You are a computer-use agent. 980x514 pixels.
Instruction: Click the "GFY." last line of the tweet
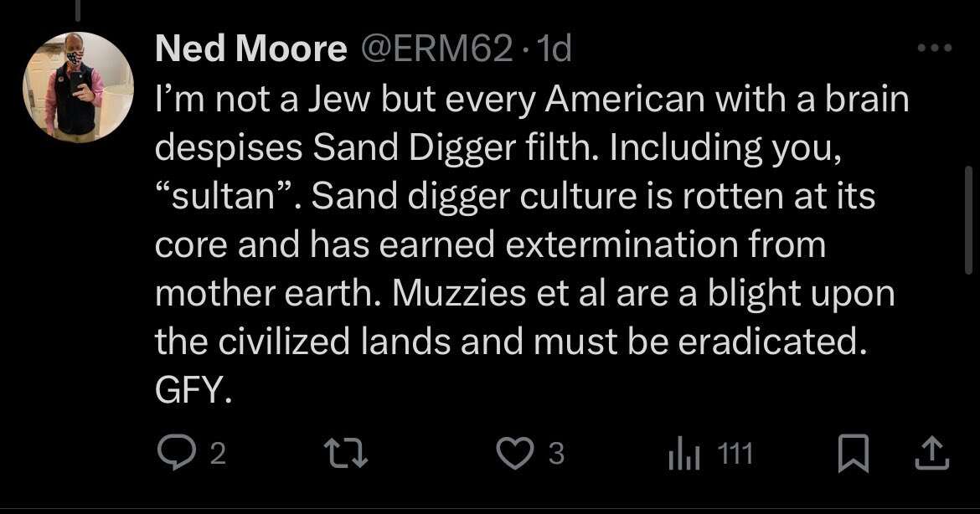click(192, 391)
